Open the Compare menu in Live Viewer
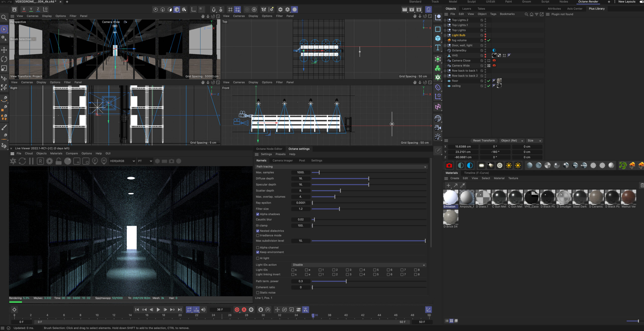Screen dimensions: 644x331 click(x=72, y=153)
